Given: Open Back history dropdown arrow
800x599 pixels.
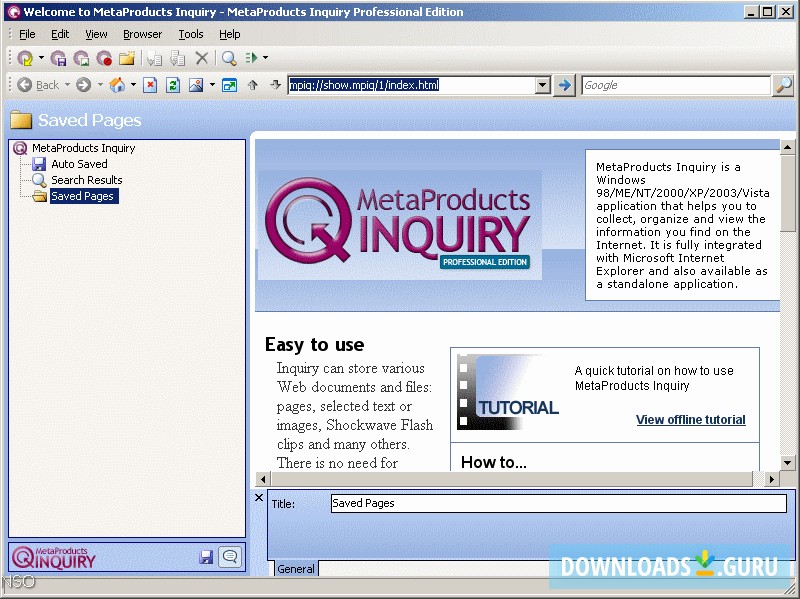Looking at the screenshot, I should [x=67, y=85].
